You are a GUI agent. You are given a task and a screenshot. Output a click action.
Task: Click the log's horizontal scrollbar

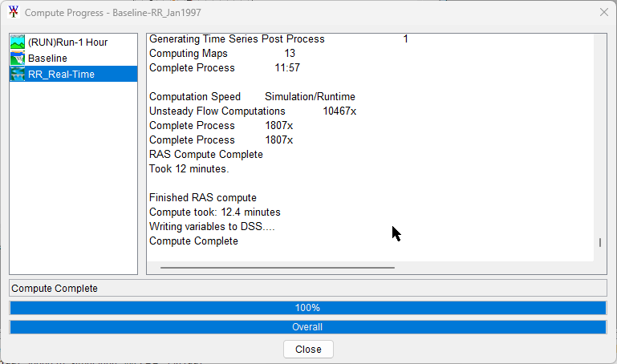pos(277,268)
